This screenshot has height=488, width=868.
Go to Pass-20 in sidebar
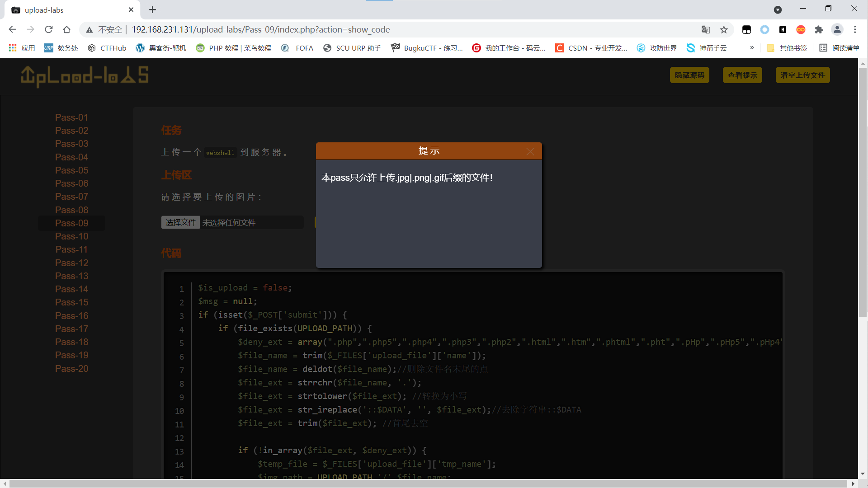pos(71,369)
